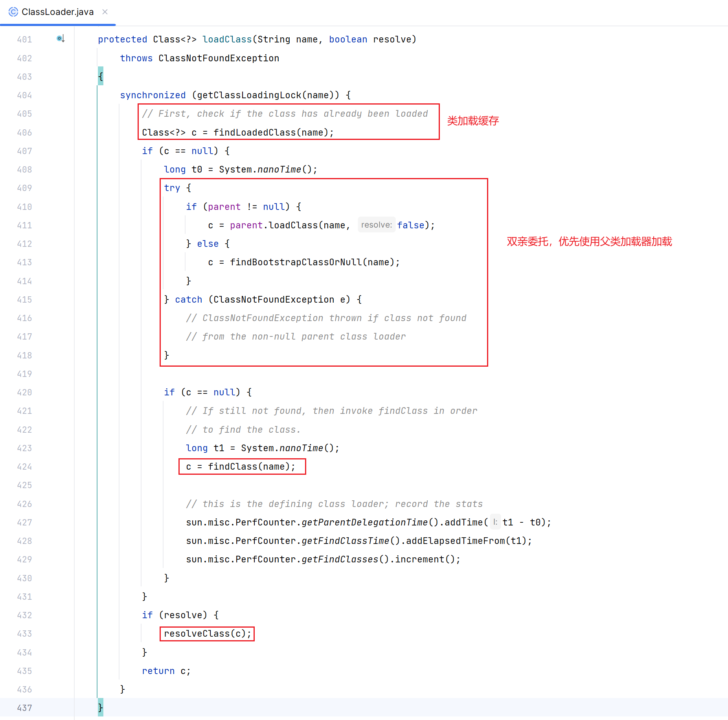This screenshot has height=720, width=728.
Task: Click line number 437 in the gutter
Action: 24,708
